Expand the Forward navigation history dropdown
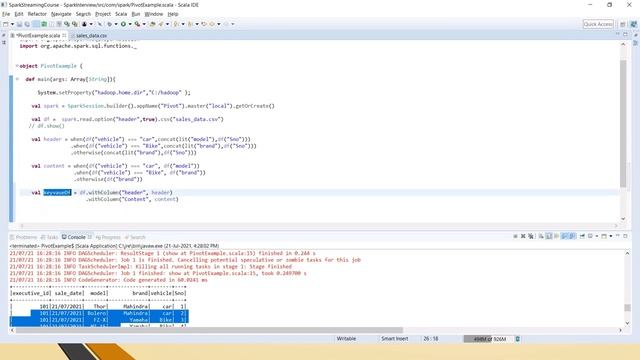This screenshot has height=360, width=640. click(x=233, y=24)
